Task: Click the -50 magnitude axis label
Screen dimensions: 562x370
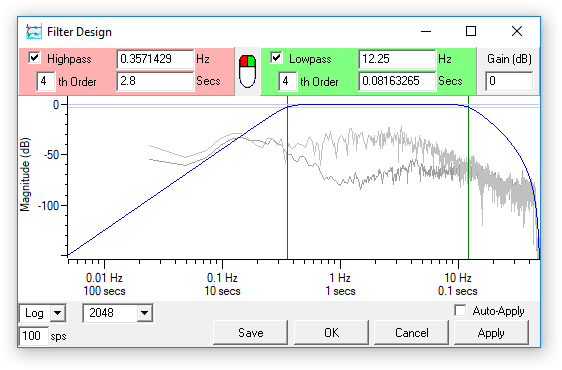Action: tap(51, 155)
